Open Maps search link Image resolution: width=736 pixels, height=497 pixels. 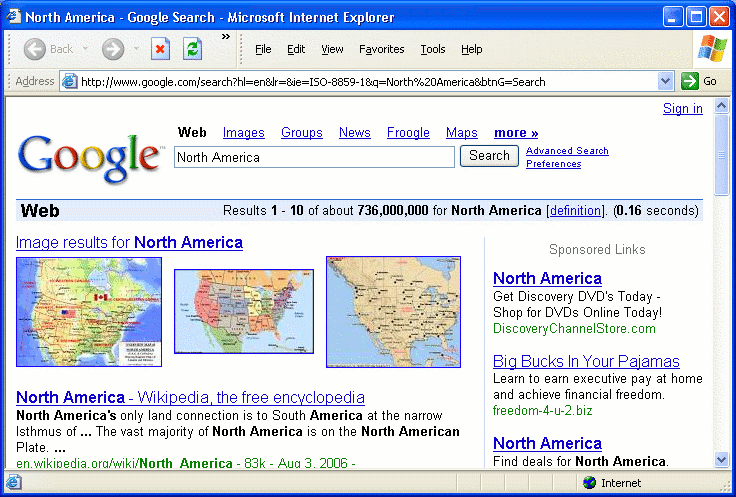tap(461, 133)
